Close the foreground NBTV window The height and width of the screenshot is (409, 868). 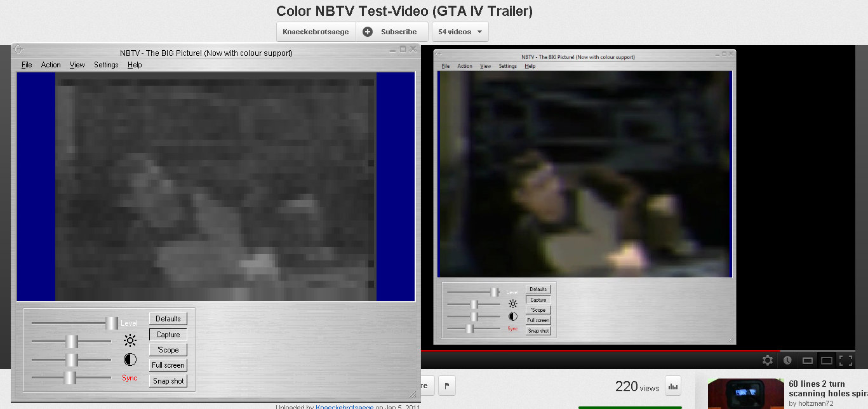click(413, 49)
